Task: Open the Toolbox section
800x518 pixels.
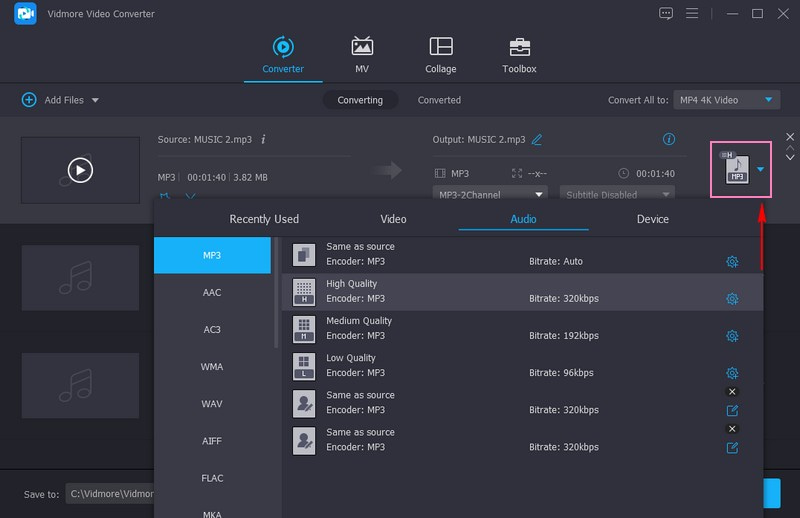Action: pyautogui.click(x=519, y=56)
